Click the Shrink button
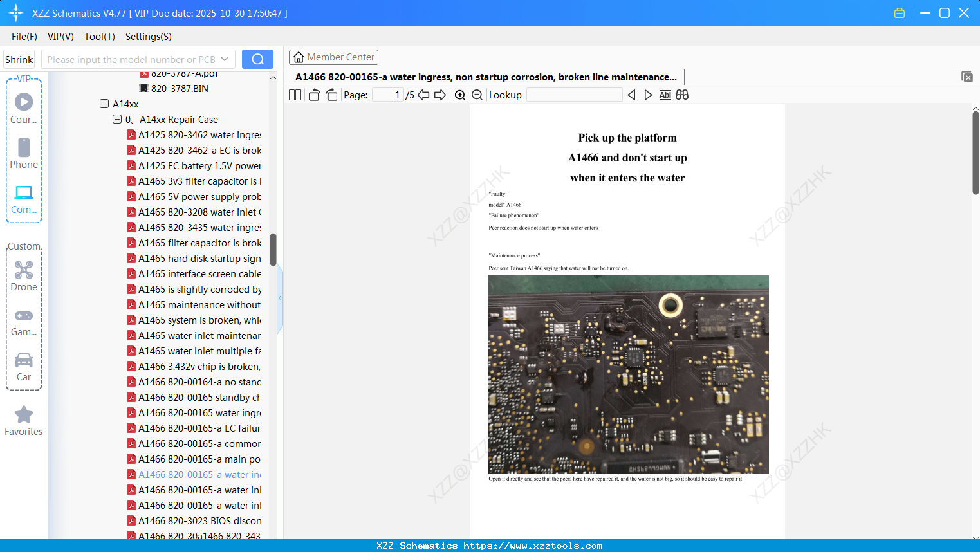Viewport: 980px width, 552px height. click(19, 59)
